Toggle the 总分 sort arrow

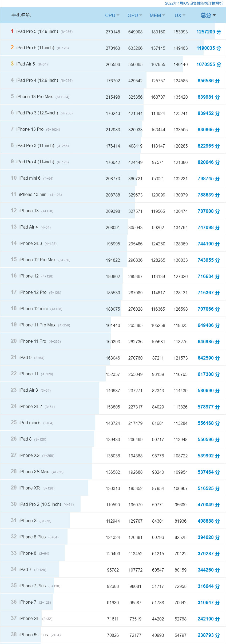(214, 15)
